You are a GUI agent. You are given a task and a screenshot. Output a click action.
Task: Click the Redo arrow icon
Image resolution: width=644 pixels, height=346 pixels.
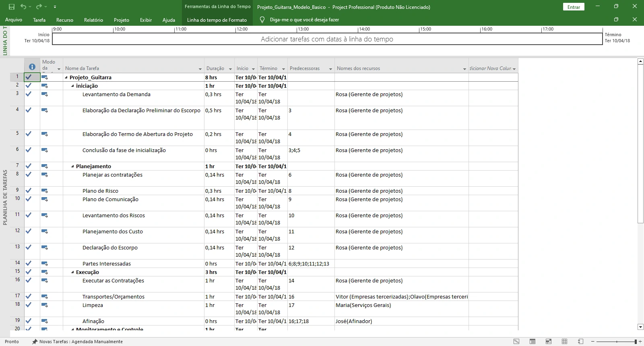[x=39, y=7]
